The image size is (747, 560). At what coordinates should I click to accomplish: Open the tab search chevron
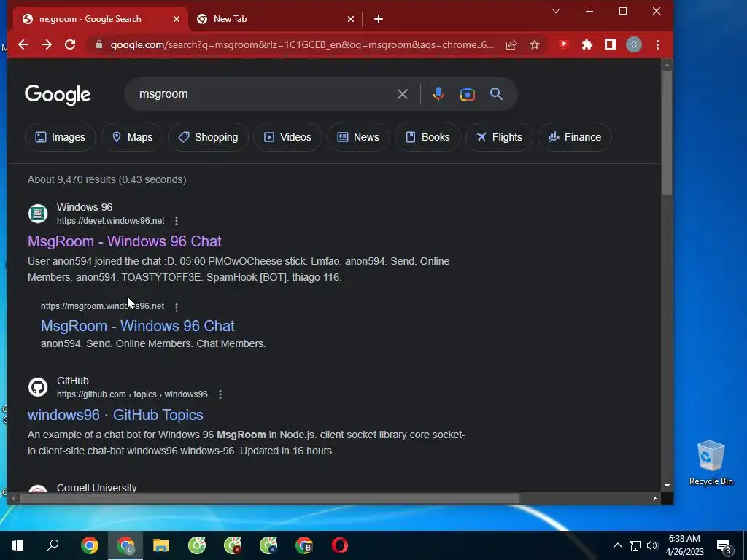pyautogui.click(x=555, y=11)
